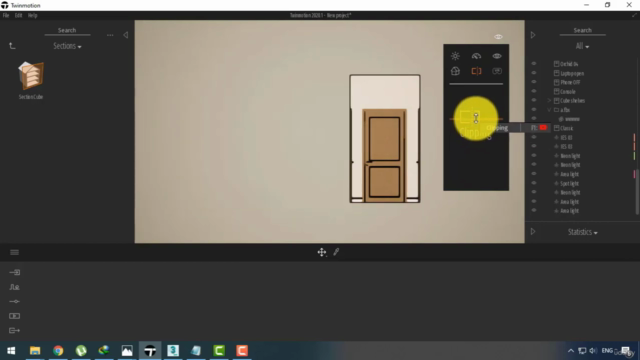Open the Settings dock icon
Screen dimensions: 640x360
(15, 302)
